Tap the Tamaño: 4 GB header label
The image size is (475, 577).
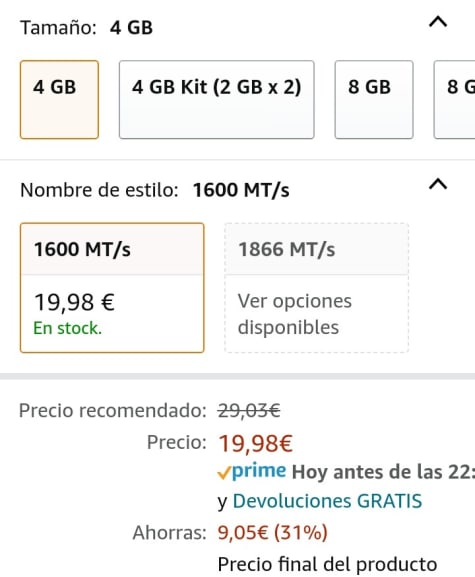click(x=86, y=28)
